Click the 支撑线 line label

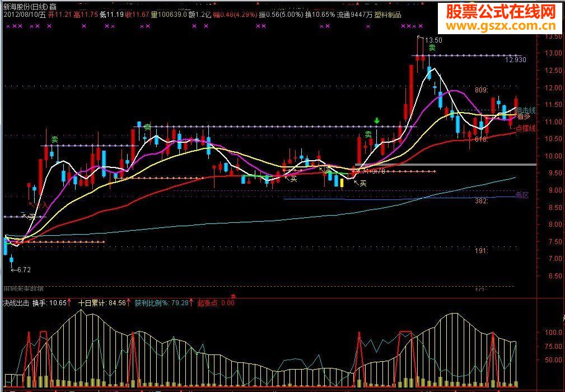click(526, 129)
